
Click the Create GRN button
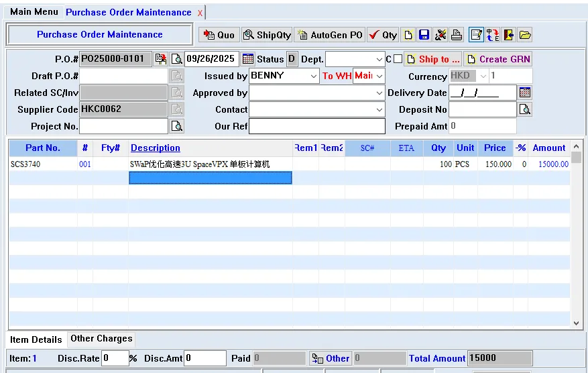click(x=498, y=59)
